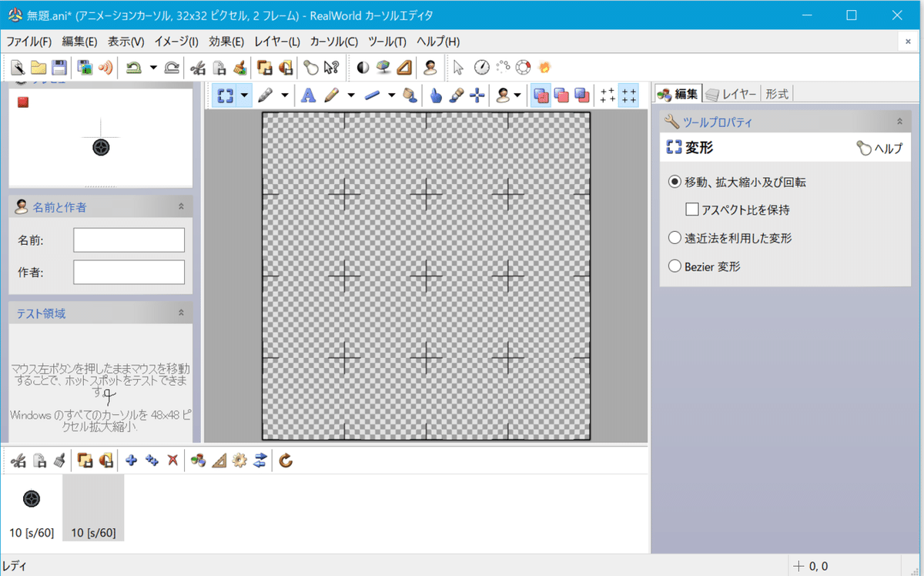Click the blue pointing hand tool icon

436,95
